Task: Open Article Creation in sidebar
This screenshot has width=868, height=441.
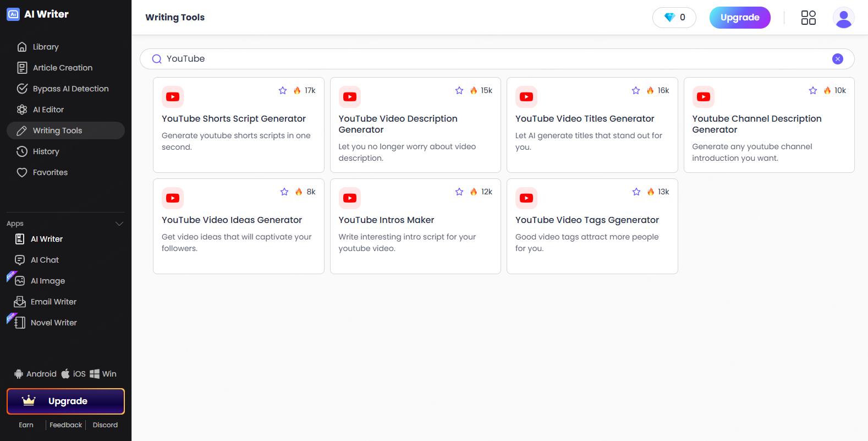Action: [x=65, y=68]
